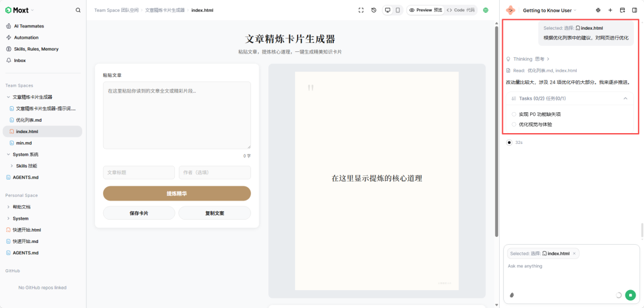Collapse the System 系统 folder

tap(8, 155)
